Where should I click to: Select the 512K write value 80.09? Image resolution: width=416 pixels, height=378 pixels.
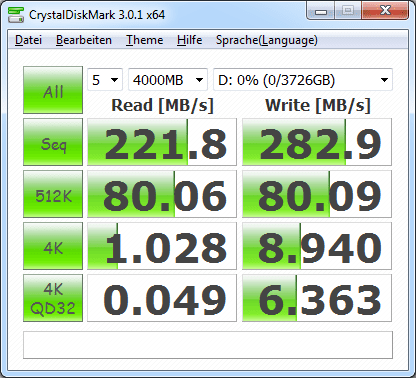click(x=317, y=194)
